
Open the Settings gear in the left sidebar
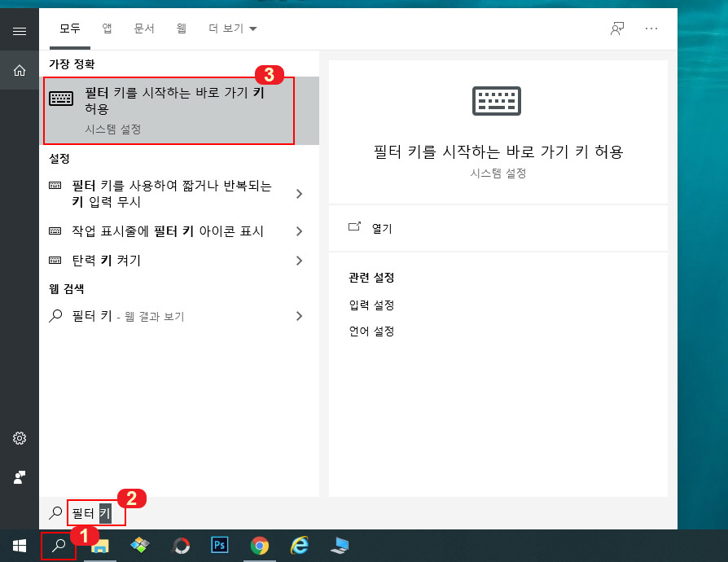tap(18, 438)
